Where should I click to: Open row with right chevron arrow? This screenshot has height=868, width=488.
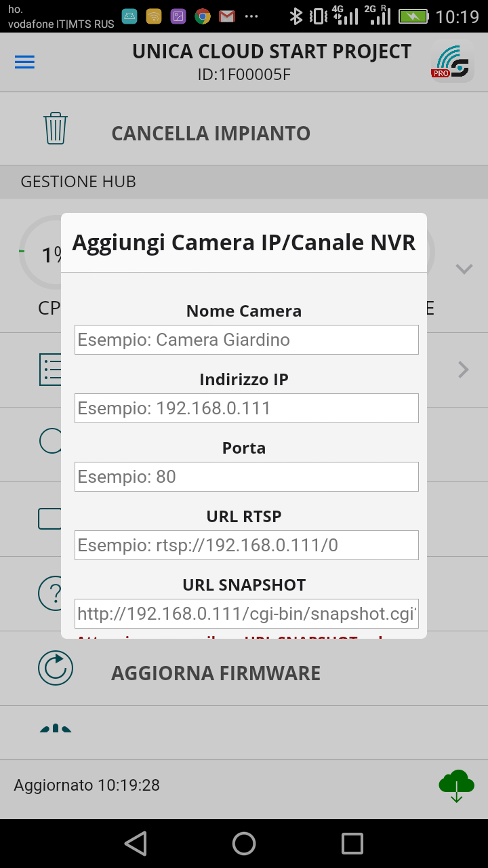(x=464, y=370)
